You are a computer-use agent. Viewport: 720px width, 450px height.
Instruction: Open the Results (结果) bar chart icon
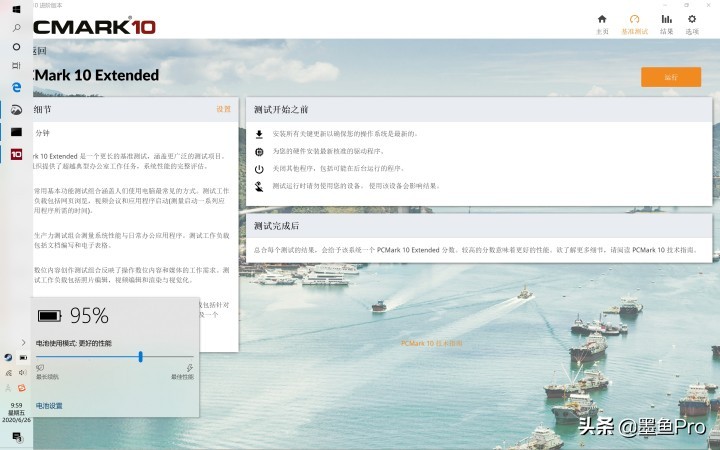(666, 19)
